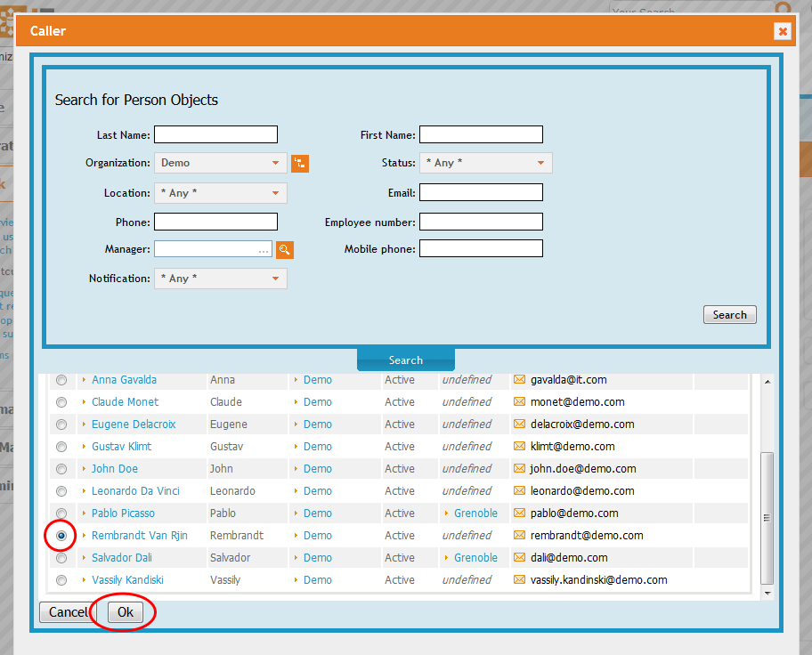This screenshot has width=812, height=655.
Task: Click the orange arrow beside Grenoble in Picasso's row
Action: (x=444, y=513)
